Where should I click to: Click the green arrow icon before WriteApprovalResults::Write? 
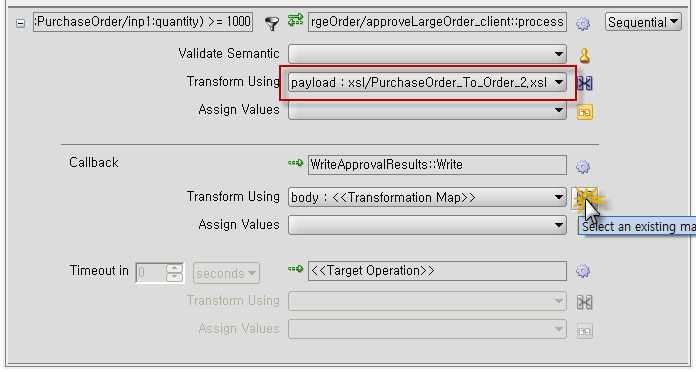click(295, 163)
